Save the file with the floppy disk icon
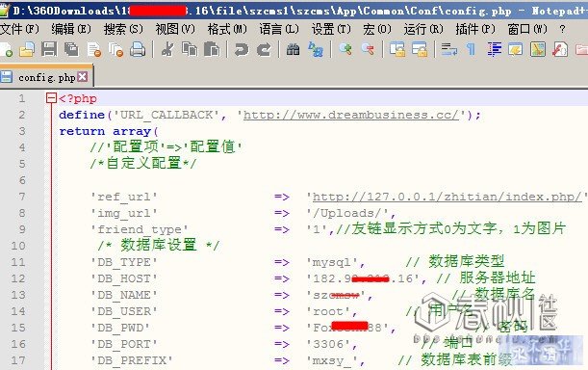The width and height of the screenshot is (588, 370). [49, 49]
